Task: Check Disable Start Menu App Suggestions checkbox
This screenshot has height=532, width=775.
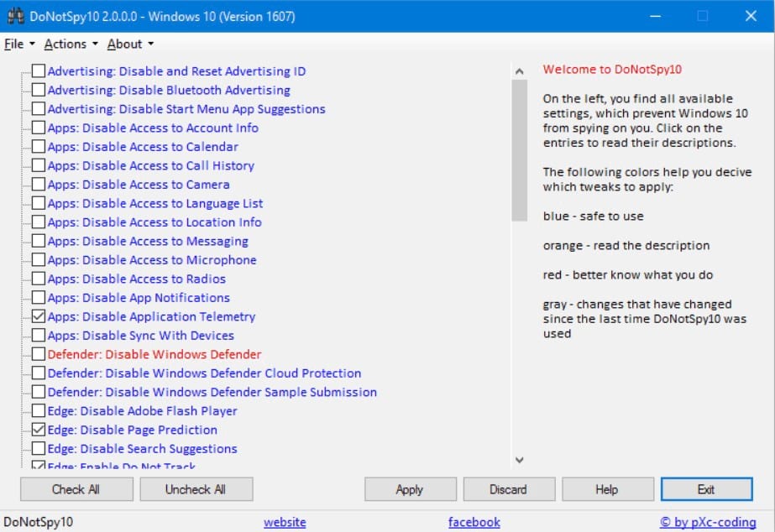Action: [39, 108]
